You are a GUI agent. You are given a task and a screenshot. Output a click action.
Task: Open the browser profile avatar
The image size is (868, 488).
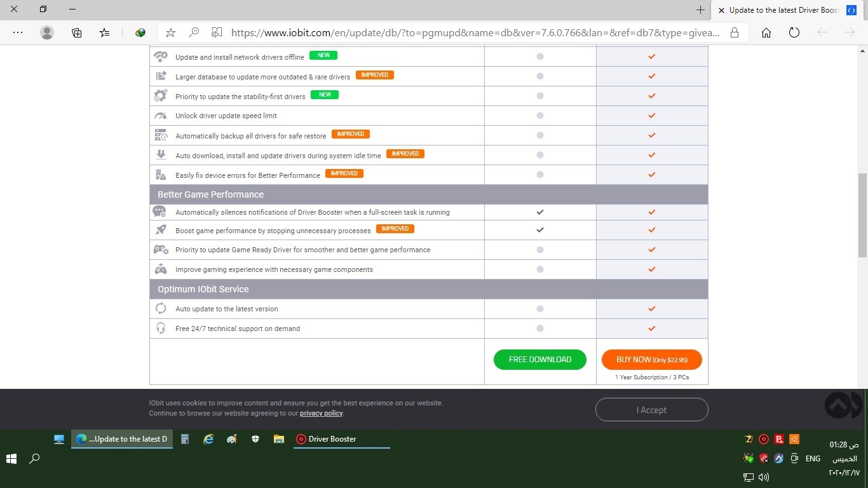(47, 32)
